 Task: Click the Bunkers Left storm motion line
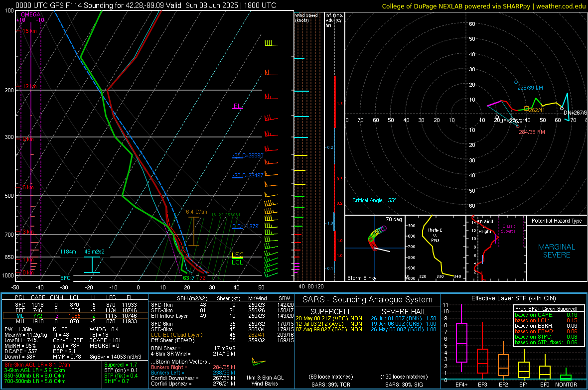click(x=193, y=373)
